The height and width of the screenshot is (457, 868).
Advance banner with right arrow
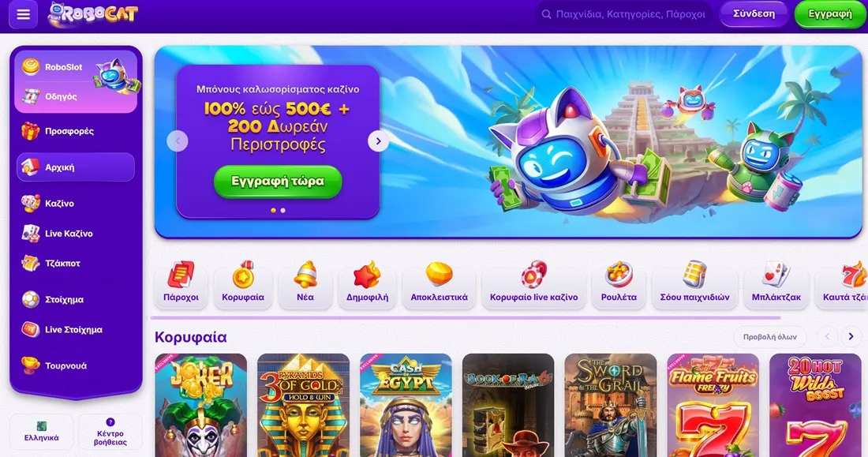tap(378, 141)
